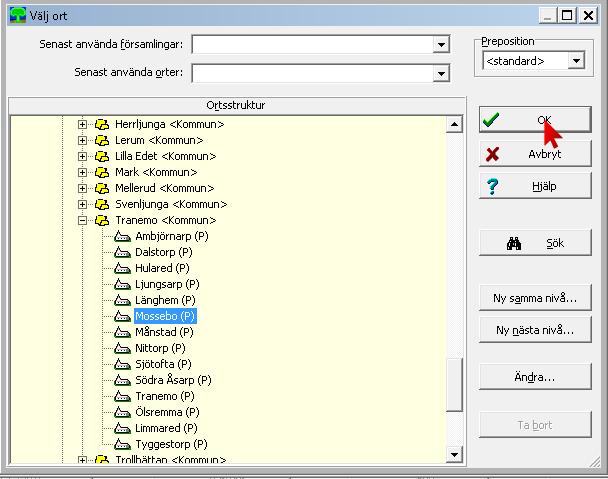Select Tyggestorp (P) in the tree

tap(171, 444)
